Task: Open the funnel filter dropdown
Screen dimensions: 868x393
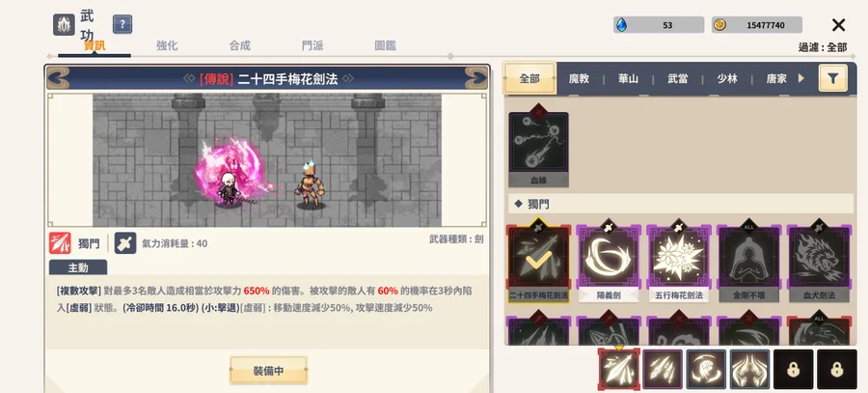Action: coord(832,79)
